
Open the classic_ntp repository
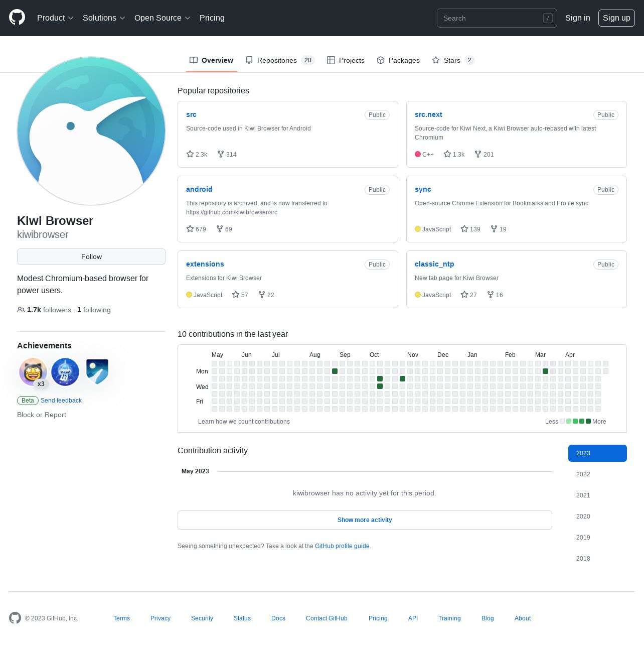coord(434,264)
